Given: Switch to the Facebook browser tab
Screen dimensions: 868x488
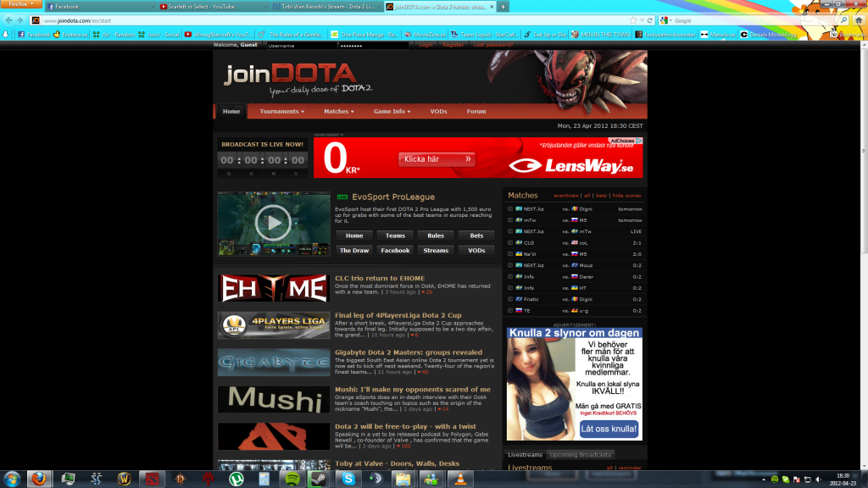Looking at the screenshot, I should [100, 7].
